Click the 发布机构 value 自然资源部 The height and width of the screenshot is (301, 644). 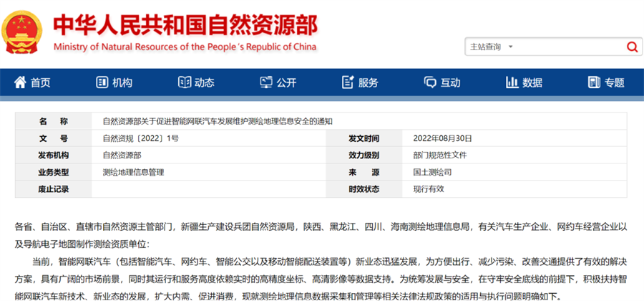coord(122,156)
